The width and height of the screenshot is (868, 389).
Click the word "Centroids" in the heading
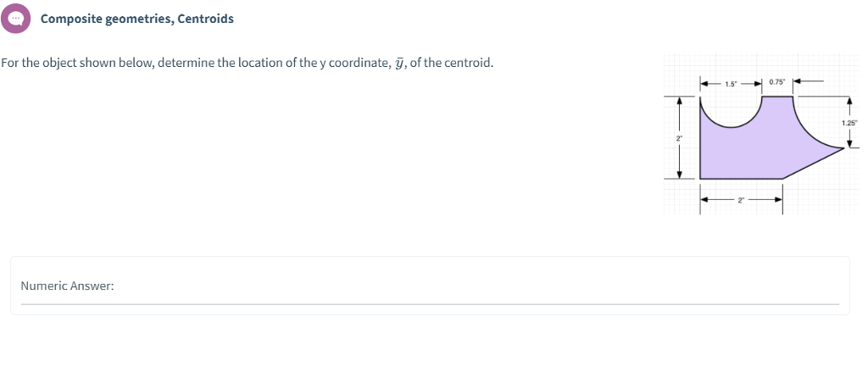[206, 19]
